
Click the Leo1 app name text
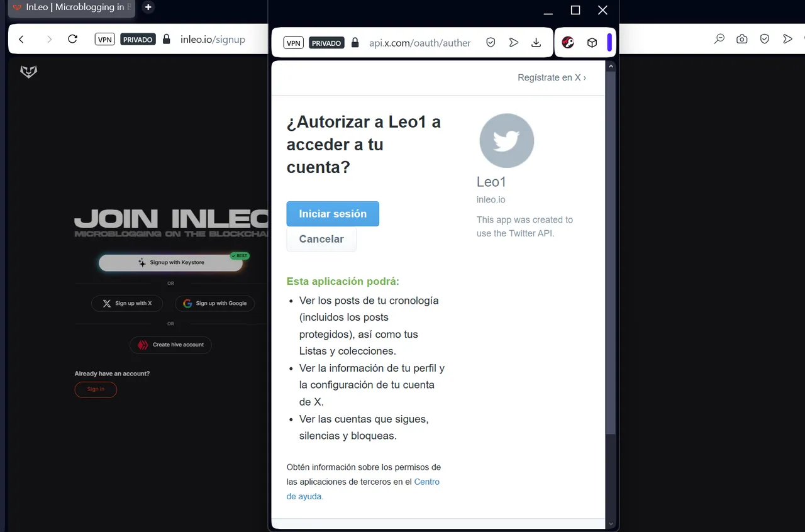491,182
